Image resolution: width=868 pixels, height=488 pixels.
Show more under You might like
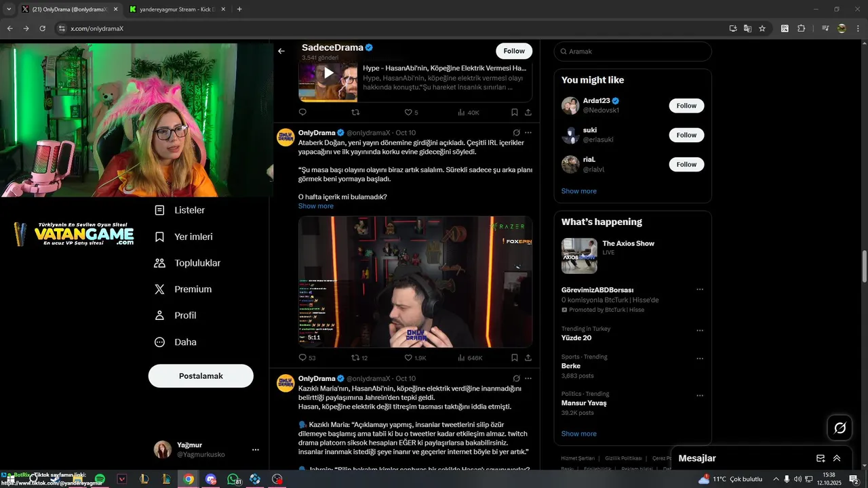(x=579, y=191)
